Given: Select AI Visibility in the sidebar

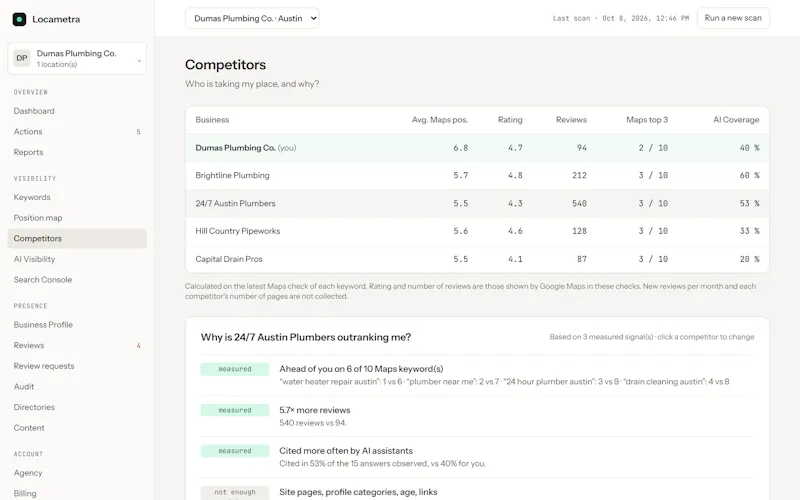Looking at the screenshot, I should tap(34, 259).
